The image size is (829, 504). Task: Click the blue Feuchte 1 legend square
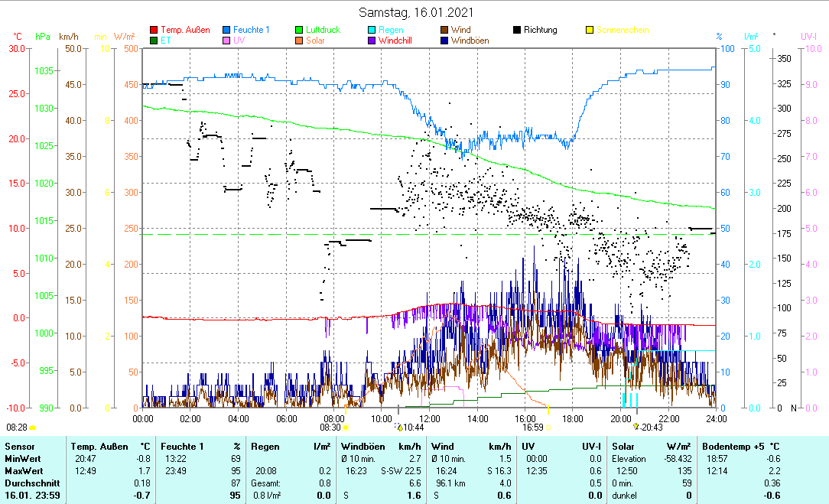coord(226,30)
